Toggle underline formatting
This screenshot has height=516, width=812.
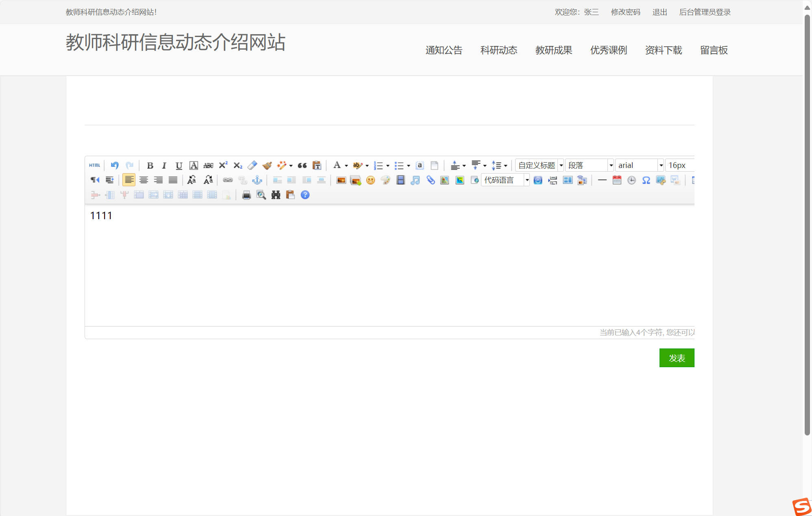coord(179,165)
